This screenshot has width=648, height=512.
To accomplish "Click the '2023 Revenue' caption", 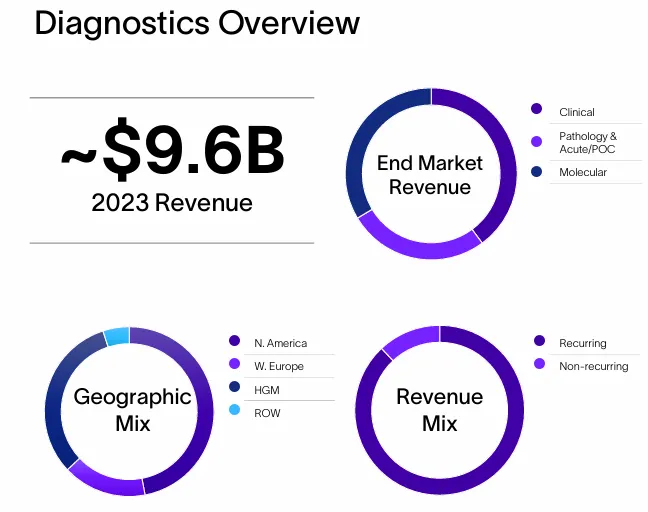I will pyautogui.click(x=172, y=202).
